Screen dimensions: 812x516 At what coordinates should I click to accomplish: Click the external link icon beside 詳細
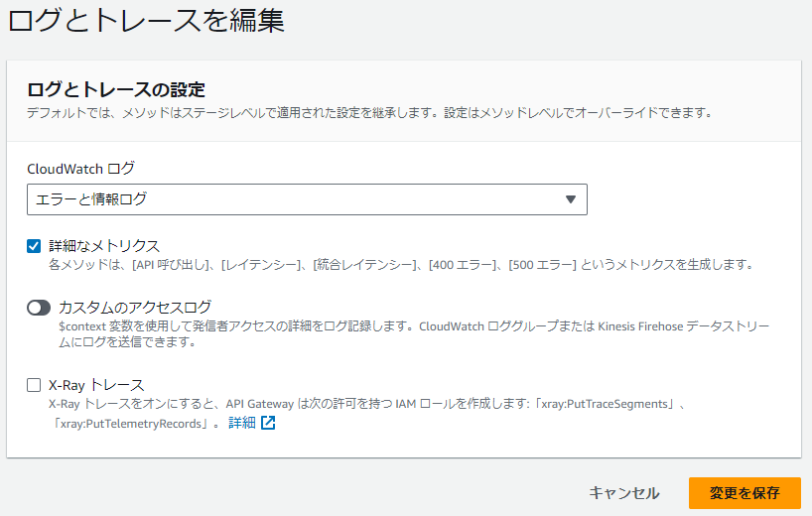click(x=268, y=423)
